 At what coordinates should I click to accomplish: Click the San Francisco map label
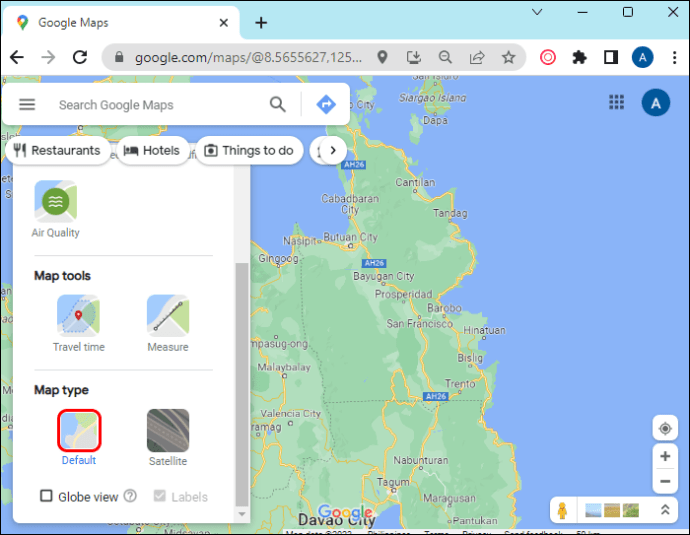click(x=419, y=324)
